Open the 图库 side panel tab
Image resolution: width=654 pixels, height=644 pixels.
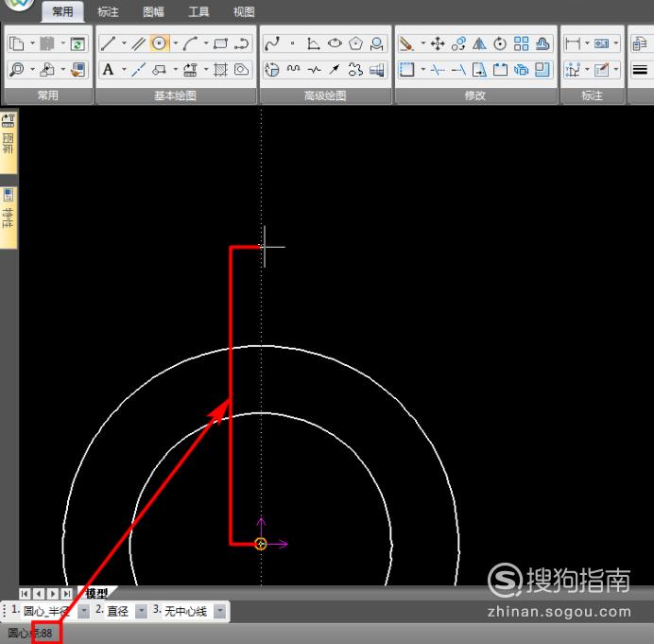[8, 142]
